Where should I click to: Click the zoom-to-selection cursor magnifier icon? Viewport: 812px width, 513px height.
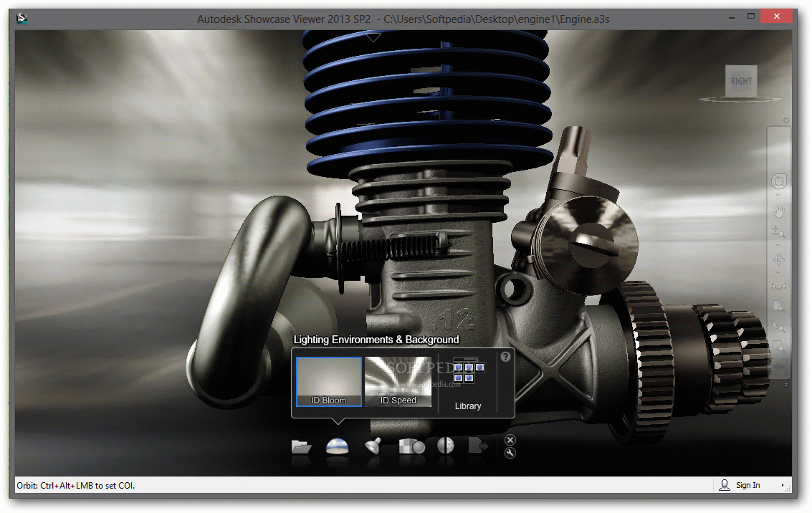click(x=779, y=326)
